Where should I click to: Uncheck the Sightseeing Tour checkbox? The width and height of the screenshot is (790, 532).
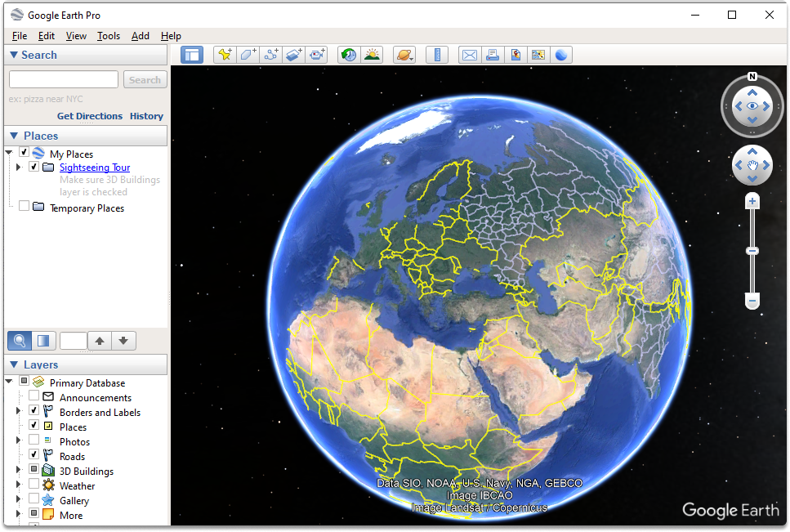click(x=33, y=167)
